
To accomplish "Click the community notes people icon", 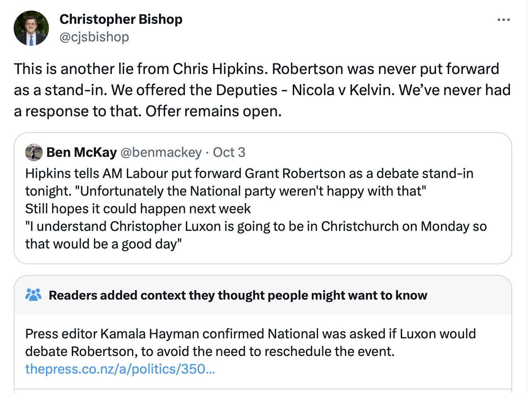I will click(33, 295).
